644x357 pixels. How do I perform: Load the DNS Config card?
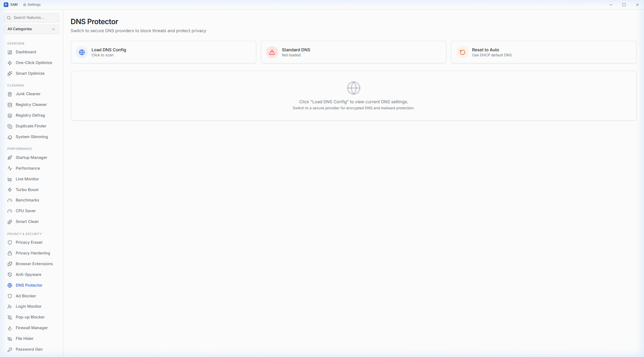(163, 52)
